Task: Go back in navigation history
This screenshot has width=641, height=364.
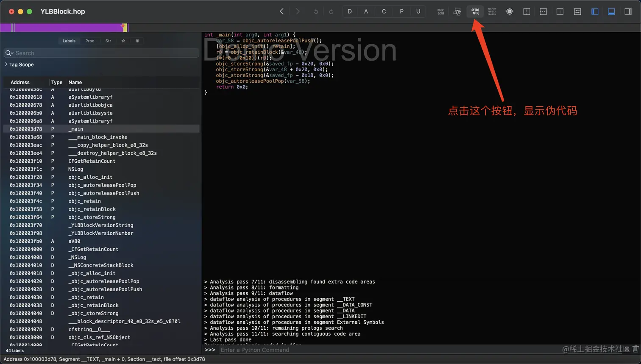Action: tap(281, 11)
